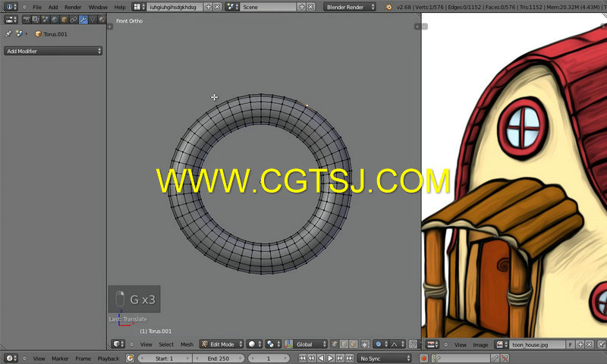Toggle snap during transform magnet
This screenshot has height=364, width=607.
coord(413,344)
